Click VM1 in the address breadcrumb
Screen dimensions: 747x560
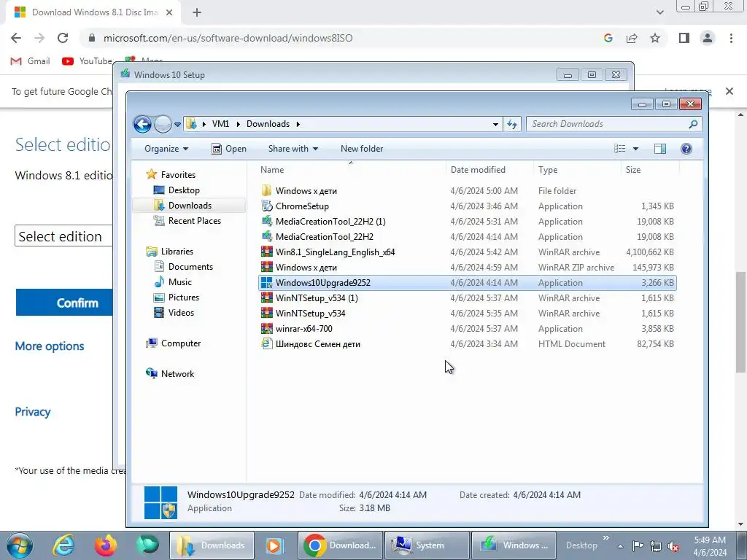(x=220, y=124)
